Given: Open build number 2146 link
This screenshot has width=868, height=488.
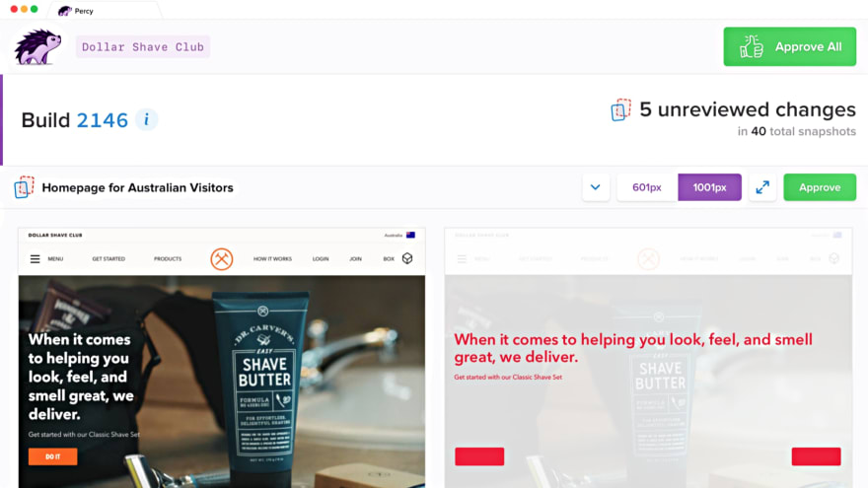Looking at the screenshot, I should click(x=103, y=120).
